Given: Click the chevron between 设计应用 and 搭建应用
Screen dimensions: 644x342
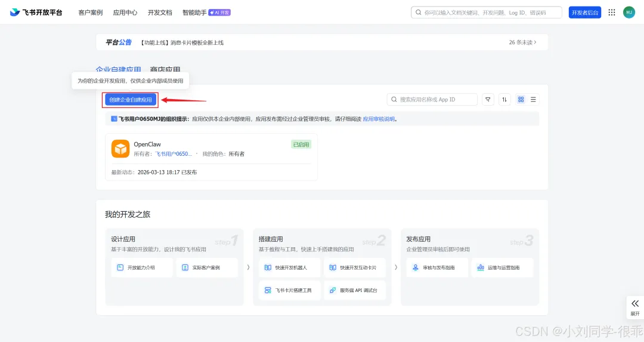Looking at the screenshot, I should [248, 267].
